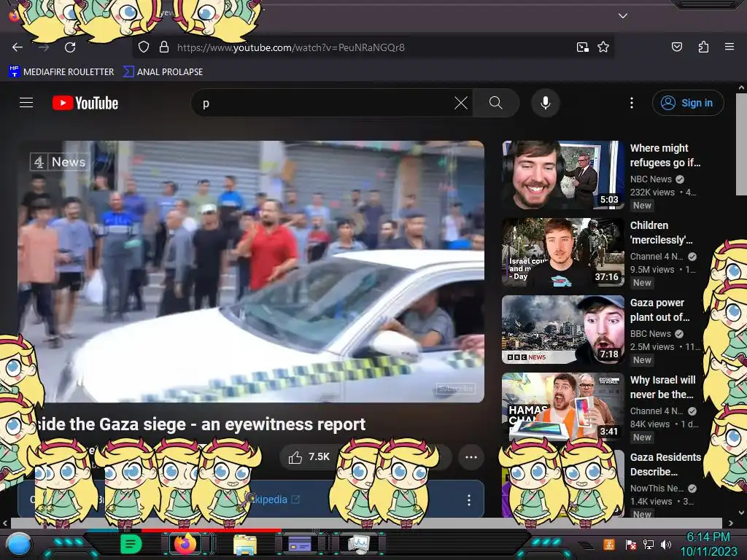747x560 pixels.
Task: Open Action Center flag tray icon
Action: [x=631, y=545]
